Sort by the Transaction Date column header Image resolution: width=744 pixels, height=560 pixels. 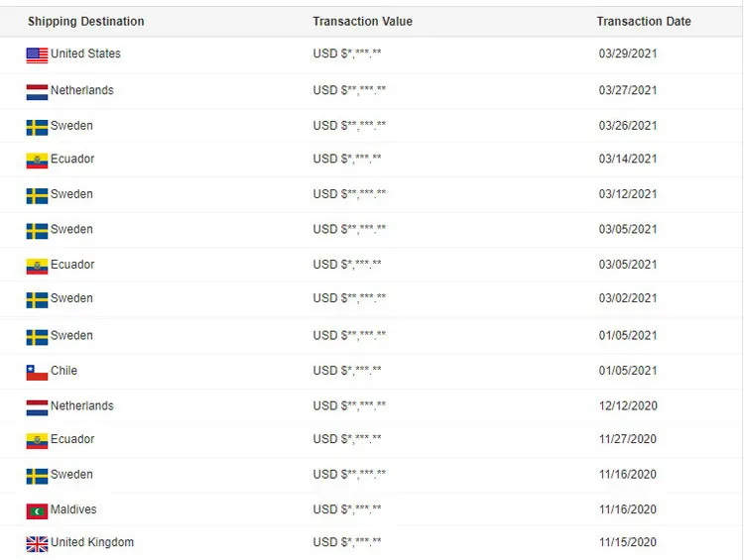(644, 22)
